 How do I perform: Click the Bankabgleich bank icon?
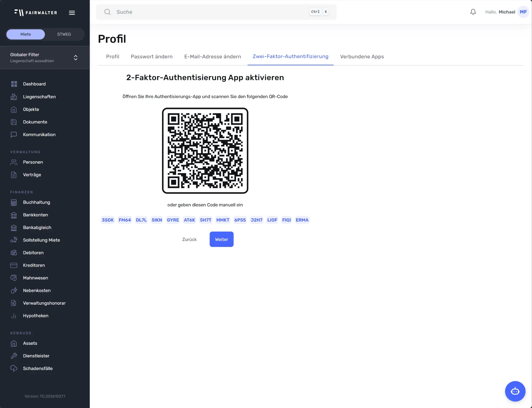(x=14, y=228)
